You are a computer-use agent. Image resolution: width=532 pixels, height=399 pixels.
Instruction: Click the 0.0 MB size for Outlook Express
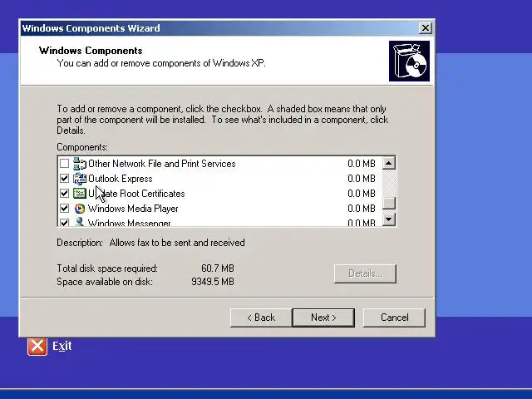(362, 179)
